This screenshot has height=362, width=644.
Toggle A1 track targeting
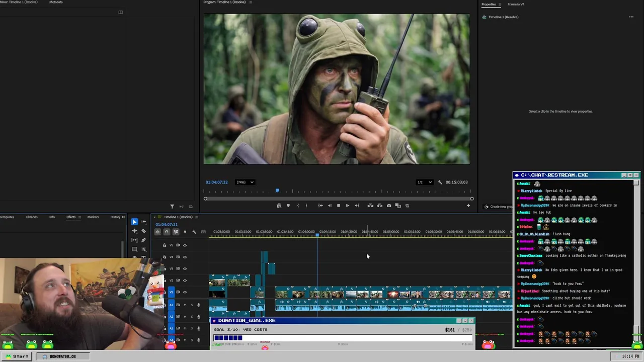pos(171,305)
